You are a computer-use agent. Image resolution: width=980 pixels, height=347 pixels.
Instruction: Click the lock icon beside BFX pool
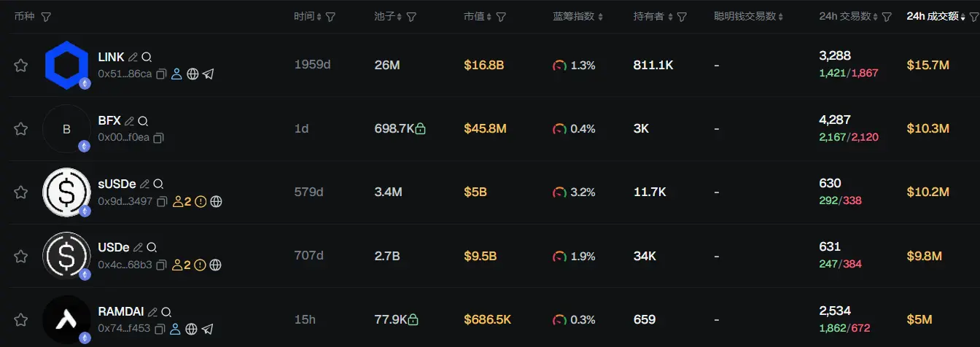[421, 129]
